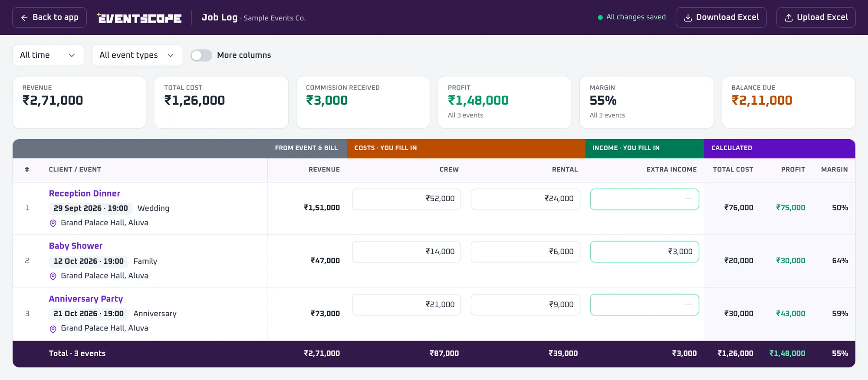Image resolution: width=868 pixels, height=380 pixels.
Task: Click the location pin icon for Baby Shower
Action: (x=53, y=276)
